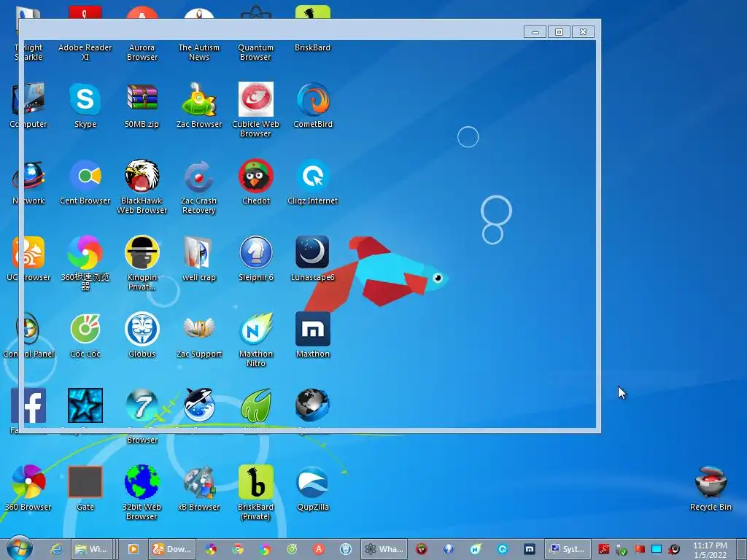
Task: Switch to the 'Wi...' explorer taskbar window
Action: coord(93,549)
